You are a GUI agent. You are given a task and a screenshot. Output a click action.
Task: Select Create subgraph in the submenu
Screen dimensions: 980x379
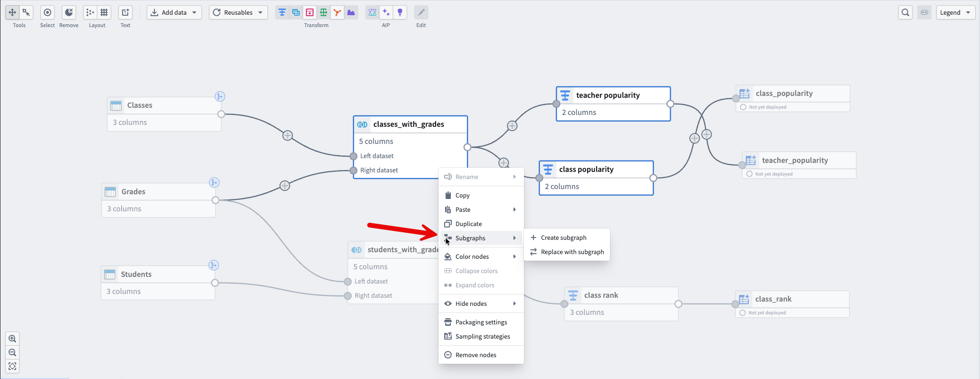pyautogui.click(x=567, y=237)
